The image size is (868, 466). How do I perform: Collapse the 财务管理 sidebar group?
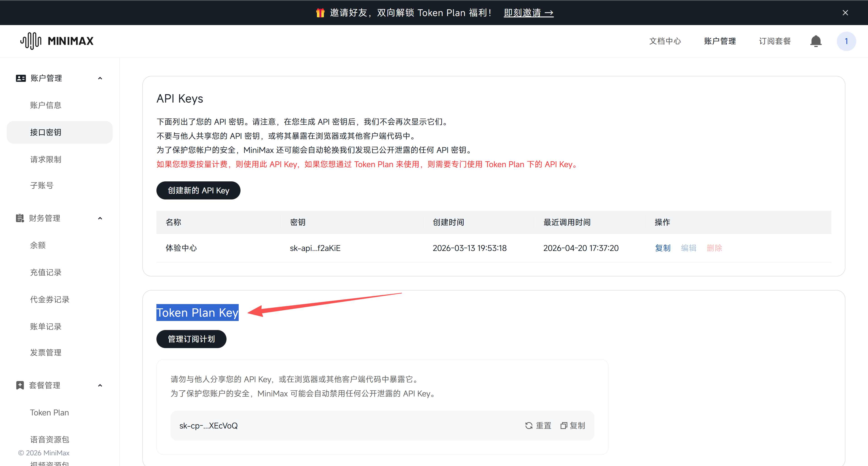tap(100, 218)
